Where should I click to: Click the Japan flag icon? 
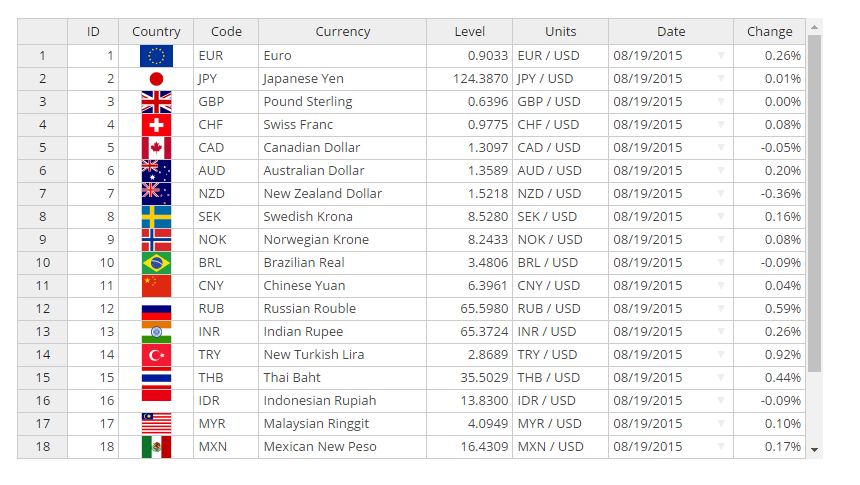(156, 79)
